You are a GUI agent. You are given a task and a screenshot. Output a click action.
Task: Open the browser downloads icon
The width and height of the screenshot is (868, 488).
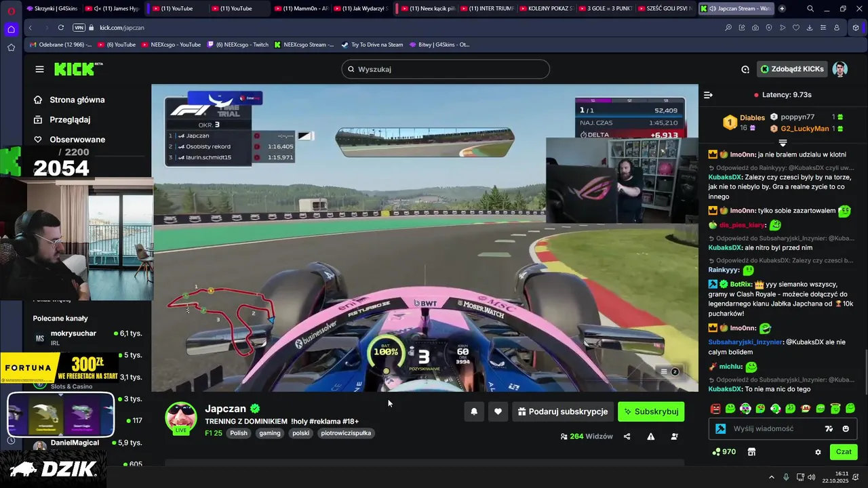[810, 28]
